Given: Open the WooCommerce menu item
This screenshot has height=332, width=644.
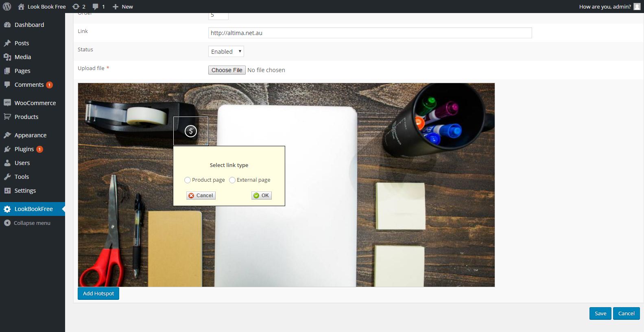Looking at the screenshot, I should [35, 103].
